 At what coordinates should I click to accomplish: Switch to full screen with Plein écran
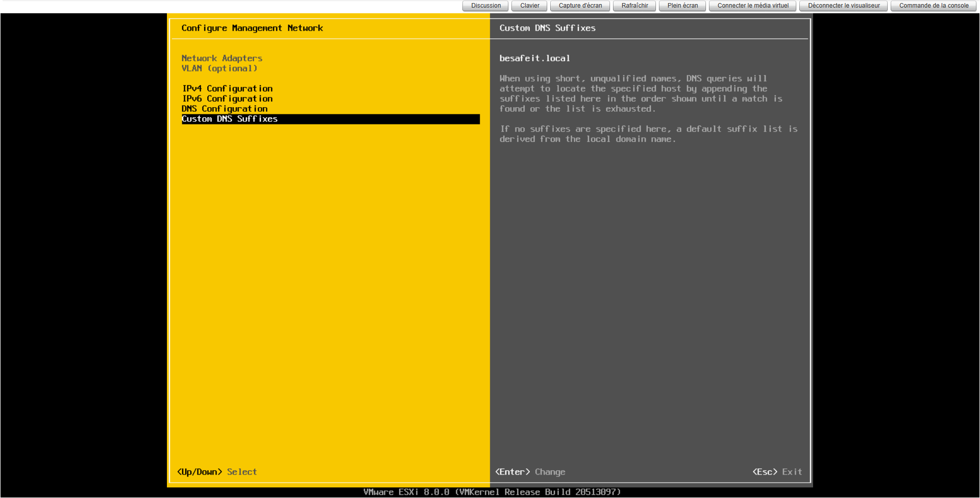tap(682, 6)
